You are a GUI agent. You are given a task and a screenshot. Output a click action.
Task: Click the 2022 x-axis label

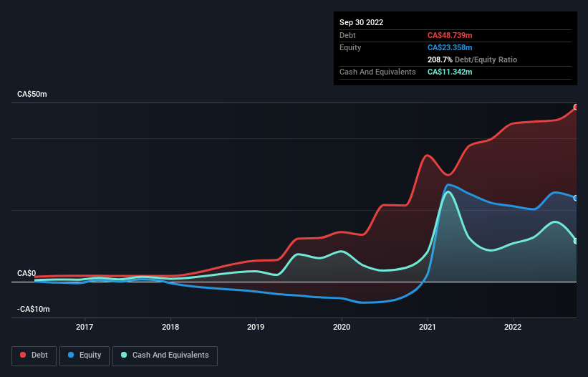click(x=513, y=327)
